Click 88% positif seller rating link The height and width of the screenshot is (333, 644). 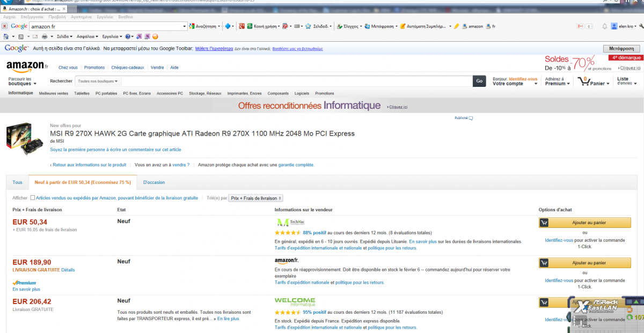tap(314, 233)
